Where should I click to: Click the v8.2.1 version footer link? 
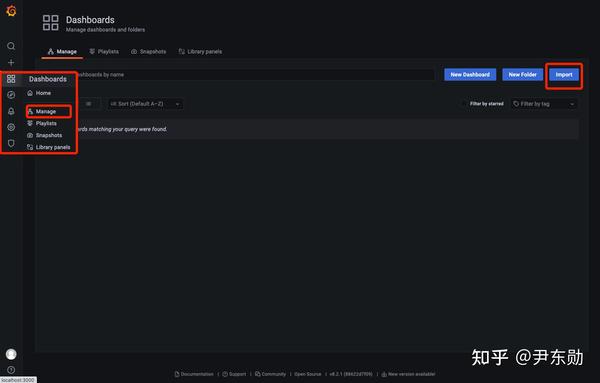351,374
